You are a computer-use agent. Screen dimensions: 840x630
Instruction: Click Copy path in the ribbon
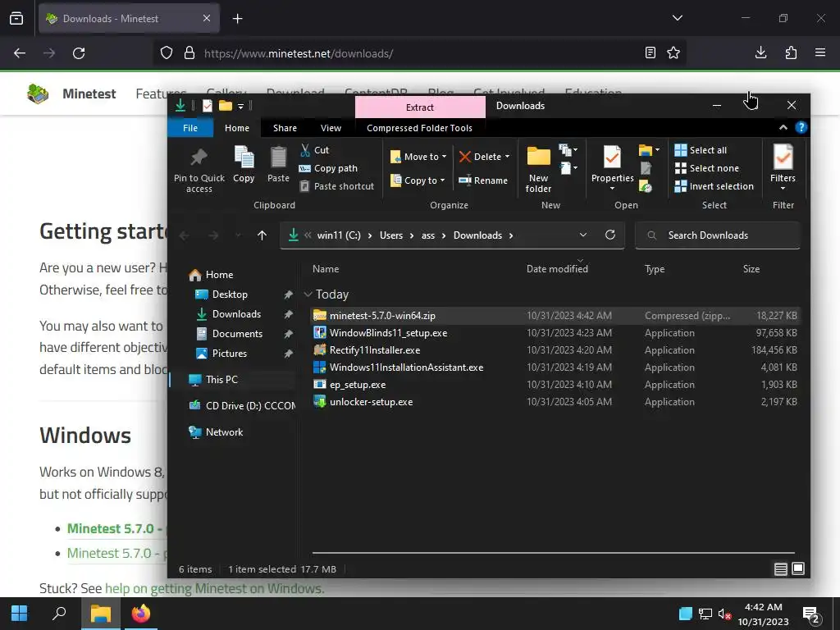328,168
